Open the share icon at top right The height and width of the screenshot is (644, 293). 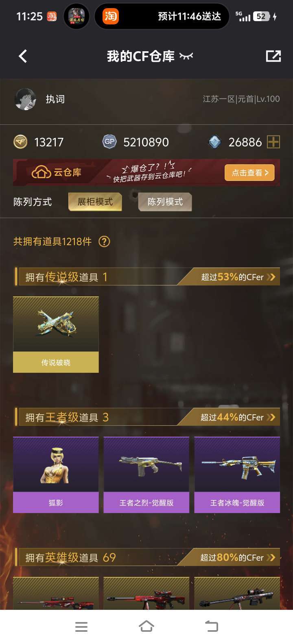point(273,56)
